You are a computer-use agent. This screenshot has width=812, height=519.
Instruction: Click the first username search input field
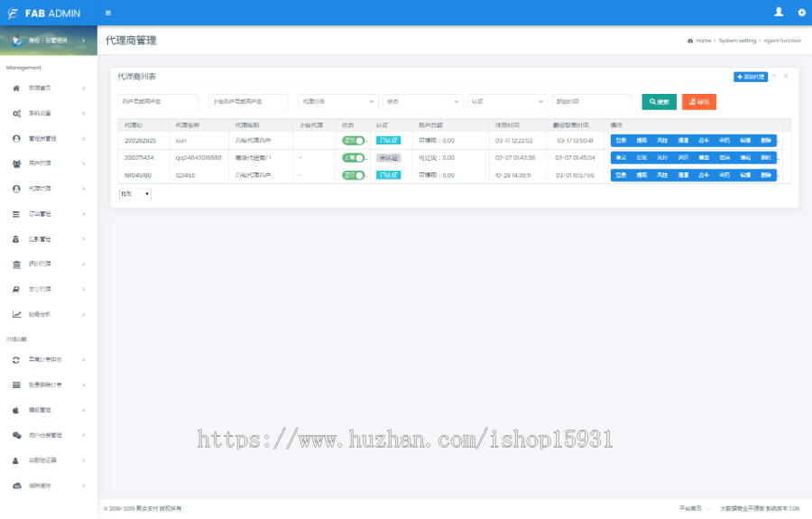pyautogui.click(x=158, y=101)
